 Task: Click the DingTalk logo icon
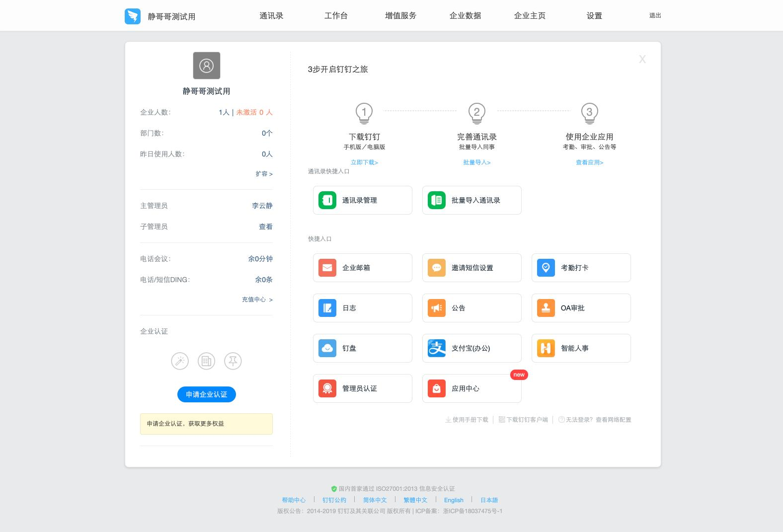coord(133,16)
